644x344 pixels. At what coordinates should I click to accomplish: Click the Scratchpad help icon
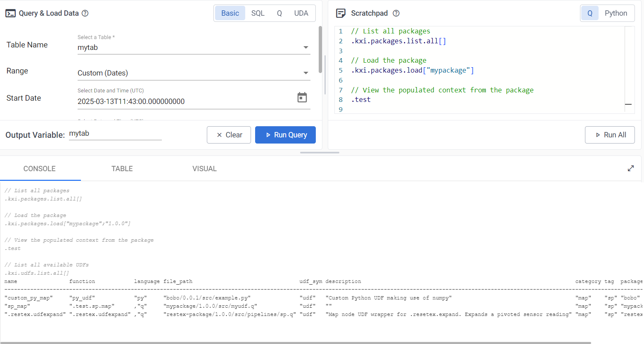[x=396, y=13]
